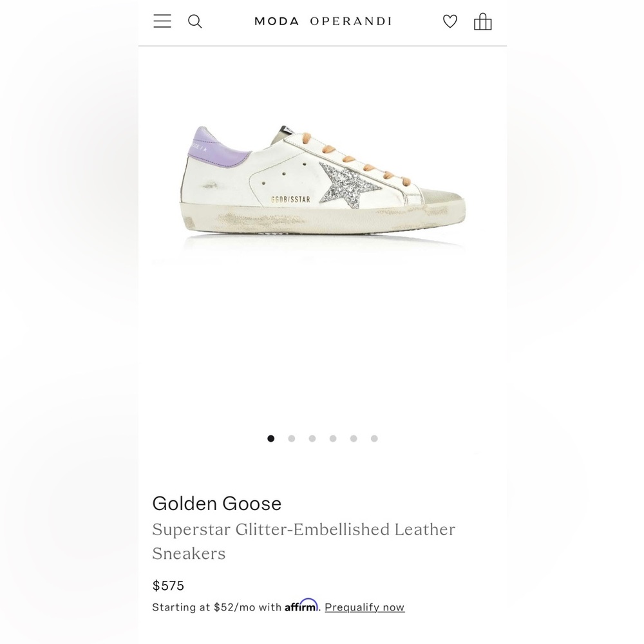Image resolution: width=644 pixels, height=644 pixels.
Task: Open the shopping bag icon
Action: point(483,21)
